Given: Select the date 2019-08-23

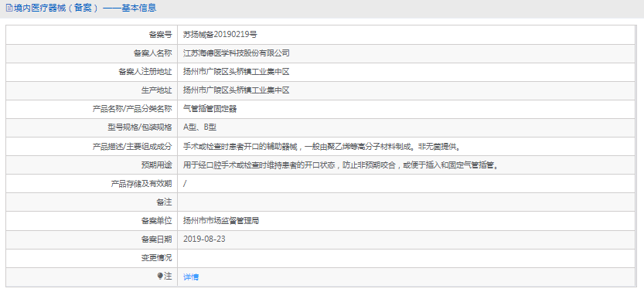Looking at the screenshot, I should coord(204,239).
